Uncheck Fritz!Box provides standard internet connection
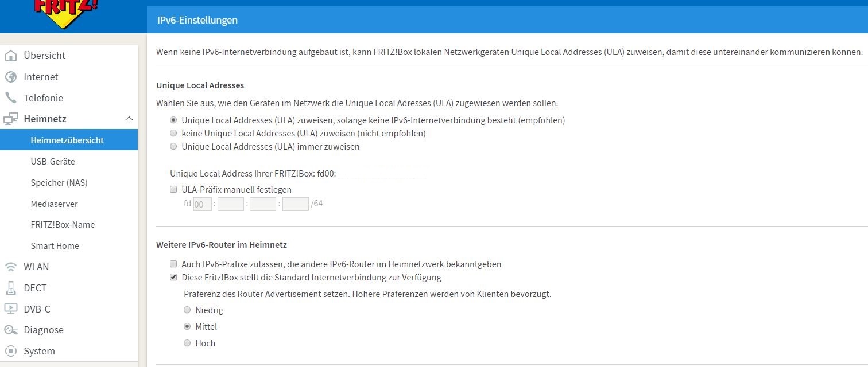This screenshot has height=367, width=868. 173,278
